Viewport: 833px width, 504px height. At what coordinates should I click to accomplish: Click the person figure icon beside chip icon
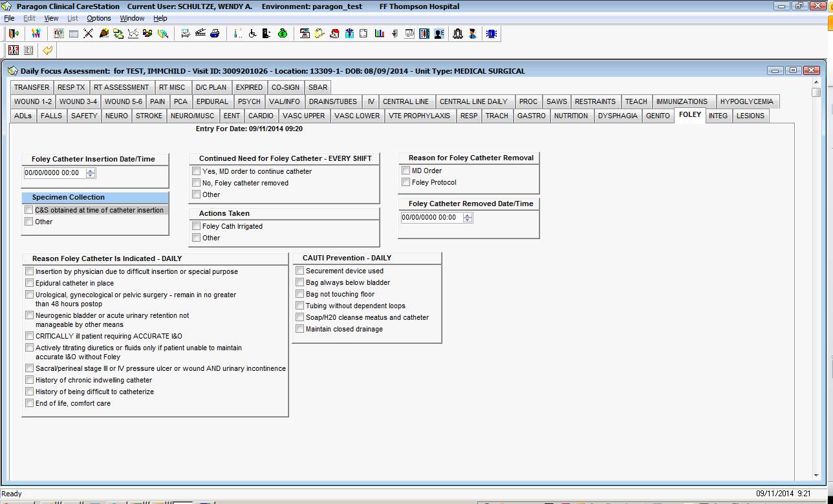(x=472, y=34)
